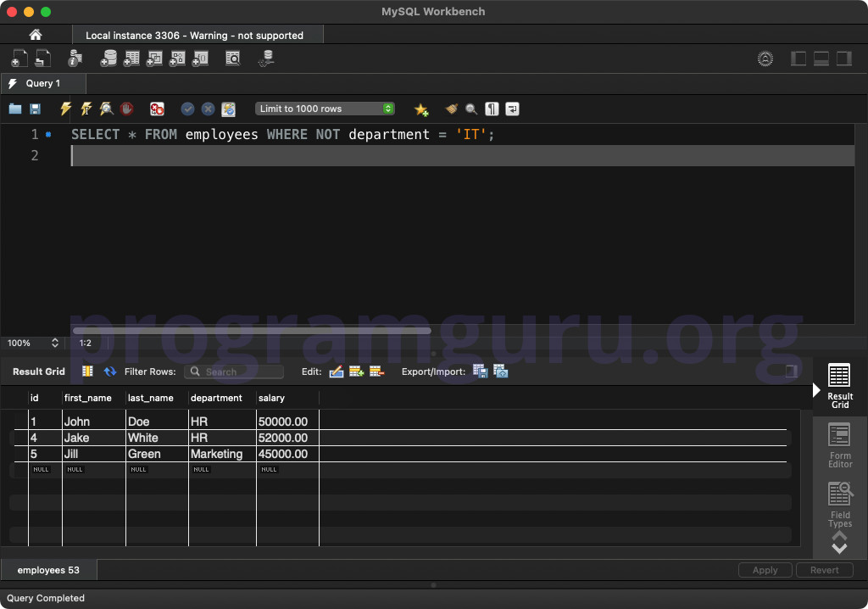The width and height of the screenshot is (868, 609).
Task: Create new table icon in main toolbar
Action: click(131, 59)
